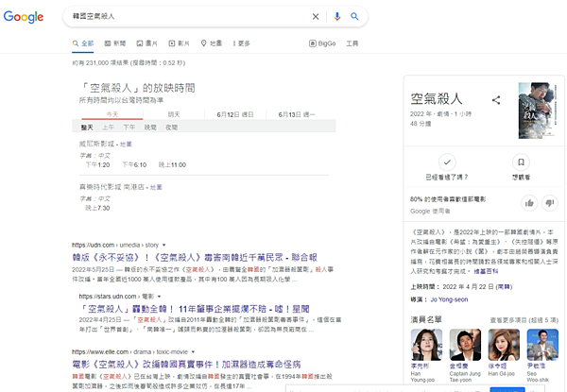
Task: Select the 晚上11:00 showtime
Action: tap(173, 165)
